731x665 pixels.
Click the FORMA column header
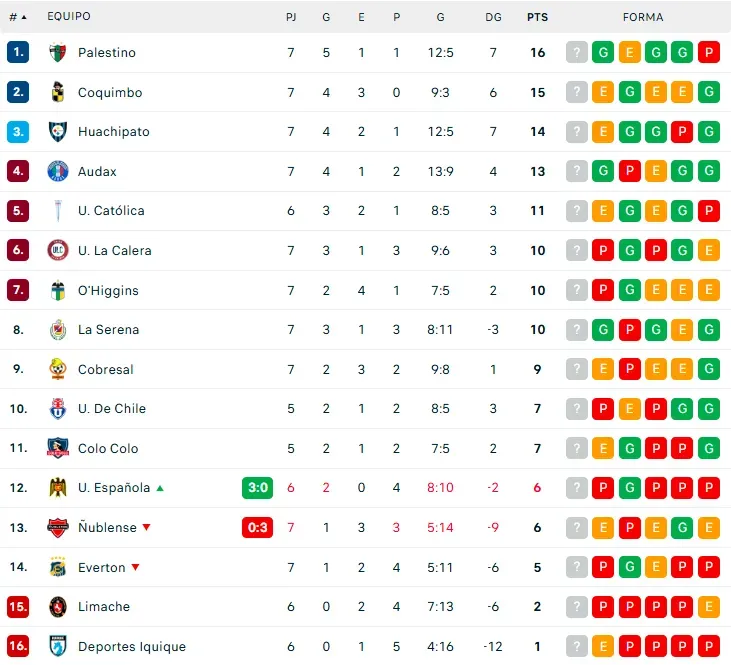(x=643, y=17)
